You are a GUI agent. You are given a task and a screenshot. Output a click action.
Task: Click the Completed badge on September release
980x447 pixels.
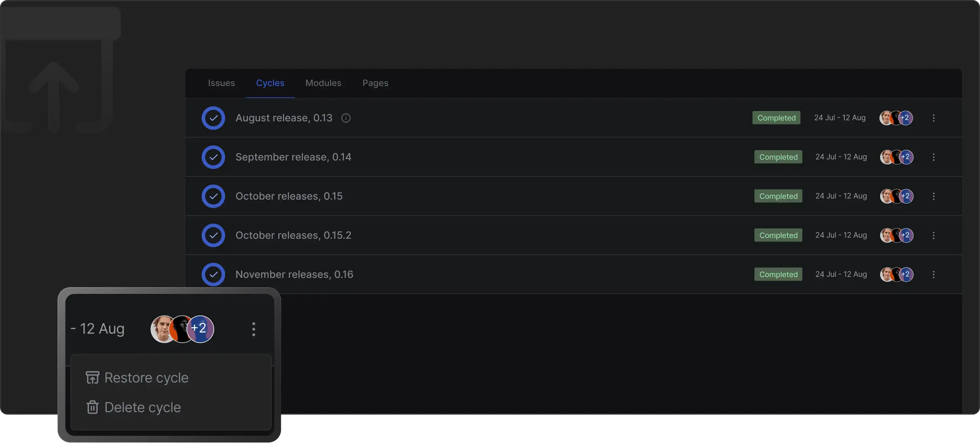pos(778,157)
